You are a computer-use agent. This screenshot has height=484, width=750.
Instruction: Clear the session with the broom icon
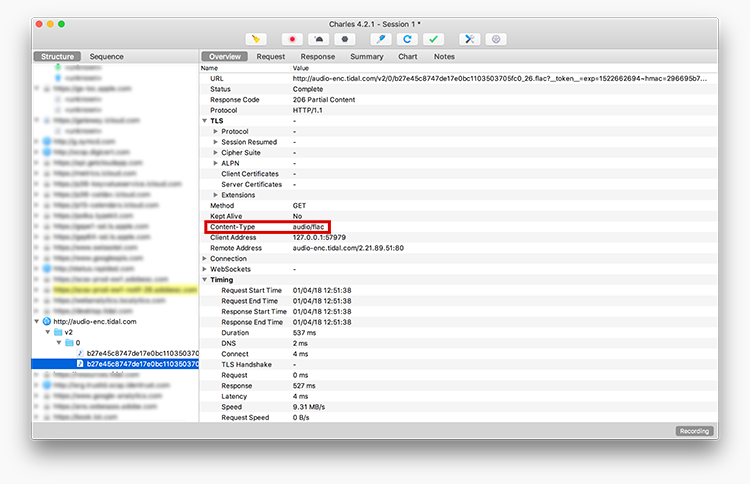[256, 39]
